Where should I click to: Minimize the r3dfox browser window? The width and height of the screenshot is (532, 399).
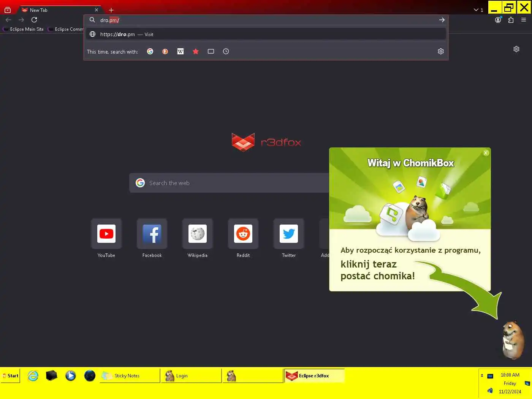click(x=494, y=7)
